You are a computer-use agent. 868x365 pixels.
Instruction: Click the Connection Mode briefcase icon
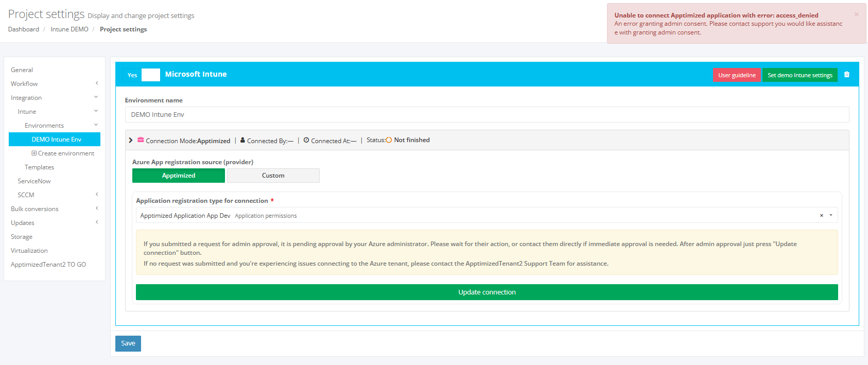pyautogui.click(x=141, y=140)
